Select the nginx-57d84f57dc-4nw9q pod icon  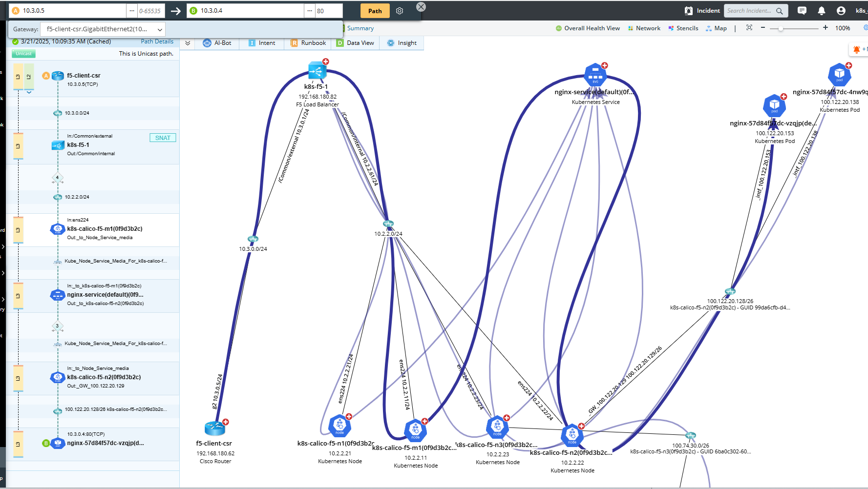839,75
